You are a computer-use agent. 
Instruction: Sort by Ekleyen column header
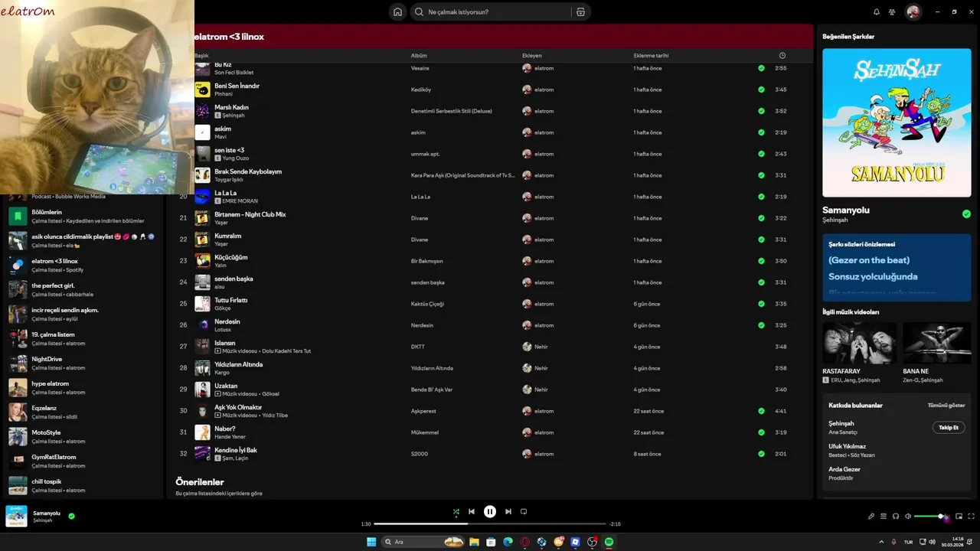(x=532, y=56)
